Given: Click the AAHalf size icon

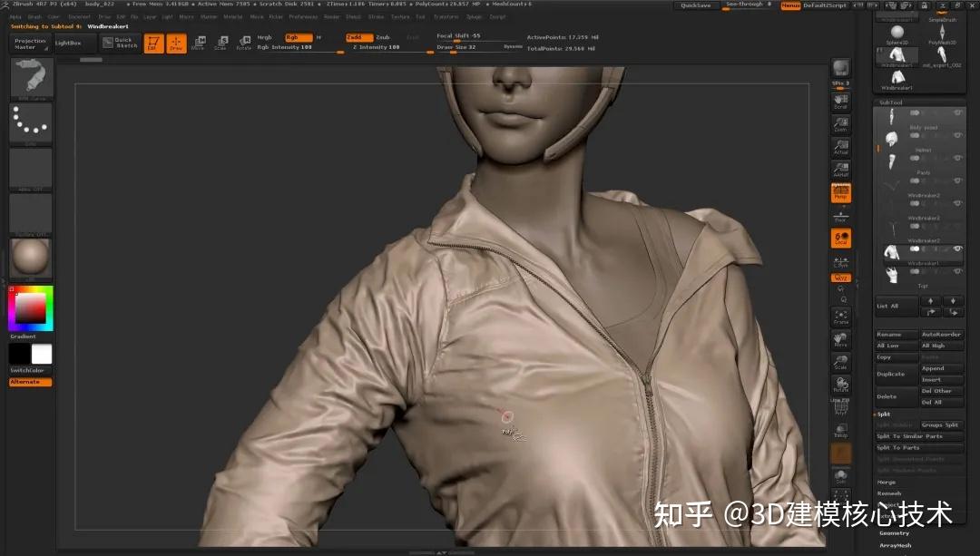Looking at the screenshot, I should [x=840, y=170].
